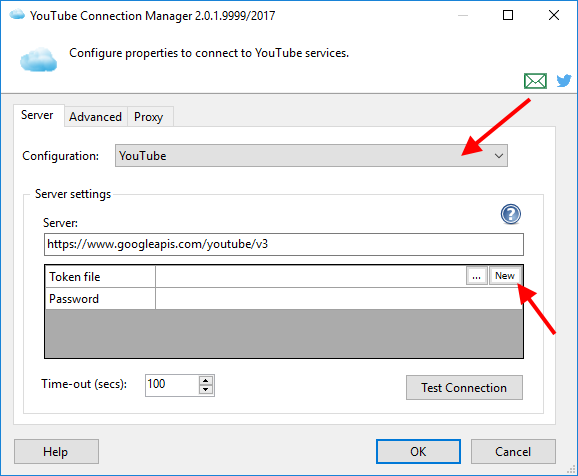Decrease time-out with the down arrow
Image resolution: width=578 pixels, height=476 pixels.
click(x=206, y=390)
